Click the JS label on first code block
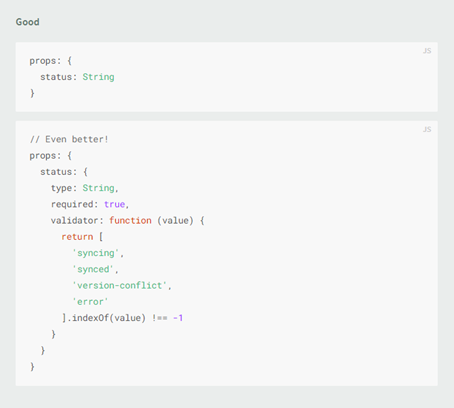Image resolution: width=454 pixels, height=408 pixels. (x=427, y=51)
